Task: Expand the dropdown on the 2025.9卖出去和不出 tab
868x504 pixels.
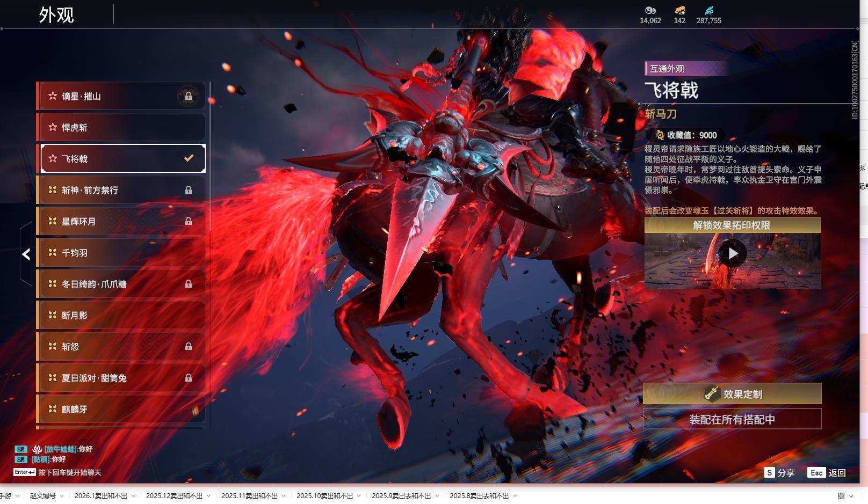Action: (x=437, y=496)
